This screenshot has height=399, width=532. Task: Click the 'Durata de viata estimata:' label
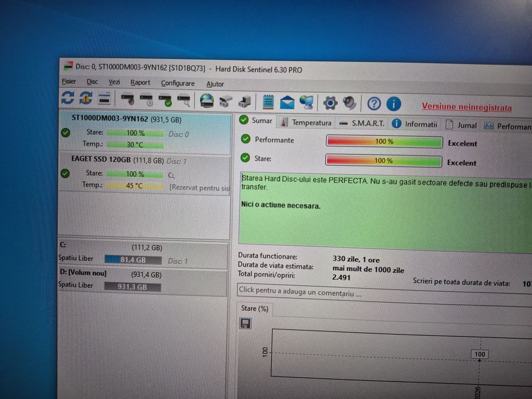(275, 266)
